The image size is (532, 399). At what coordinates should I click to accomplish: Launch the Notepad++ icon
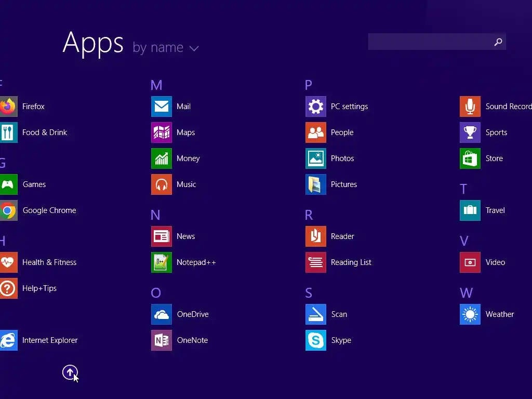[x=162, y=262]
